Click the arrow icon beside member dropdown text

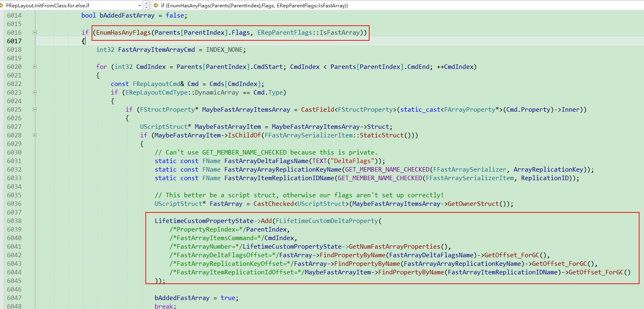pyautogui.click(x=156, y=6)
